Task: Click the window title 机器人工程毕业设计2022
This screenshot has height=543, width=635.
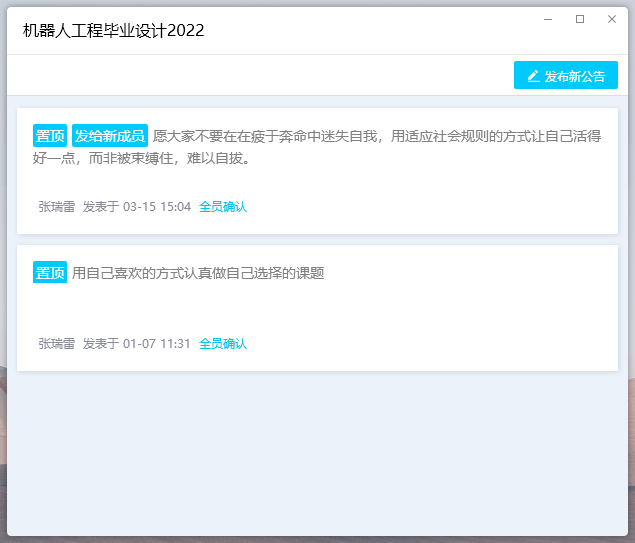Action: pyautogui.click(x=113, y=31)
